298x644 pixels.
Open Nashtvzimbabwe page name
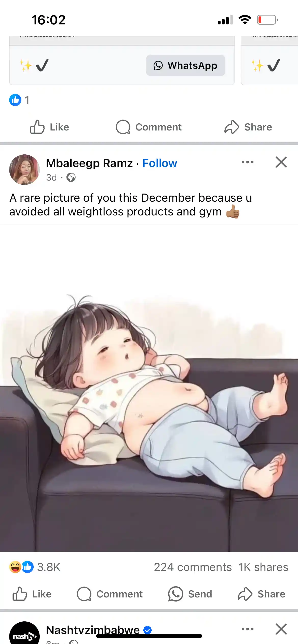pos(93,630)
